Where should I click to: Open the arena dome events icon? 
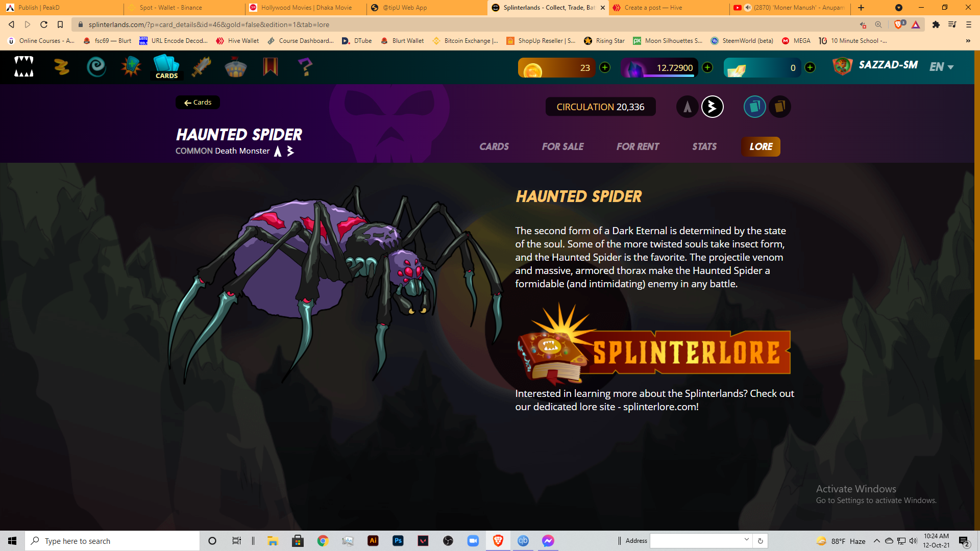click(x=235, y=67)
